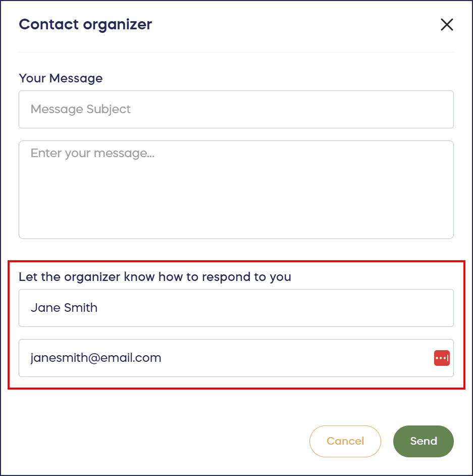
Task: Select the name field containing Jane Smith
Action: tap(236, 308)
